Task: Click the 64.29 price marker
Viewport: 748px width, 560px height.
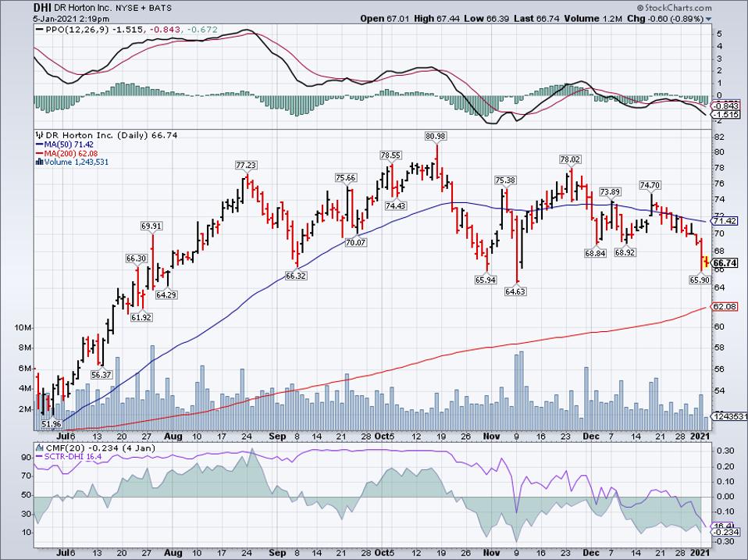Action: coord(166,294)
